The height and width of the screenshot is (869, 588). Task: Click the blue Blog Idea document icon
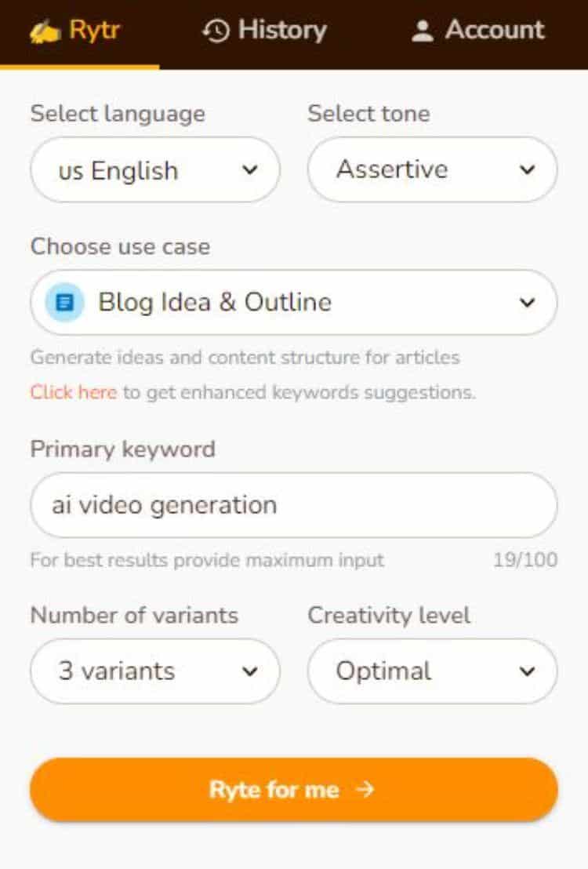[65, 303]
